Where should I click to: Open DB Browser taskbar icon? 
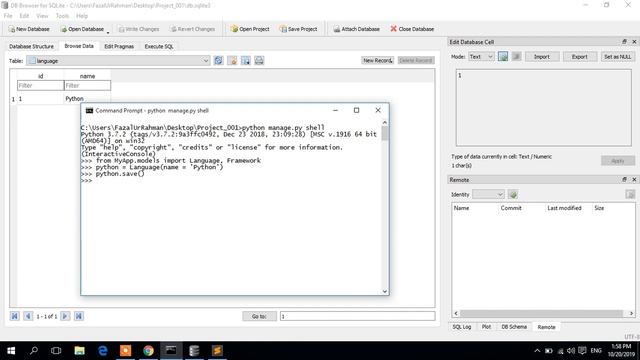point(194,351)
